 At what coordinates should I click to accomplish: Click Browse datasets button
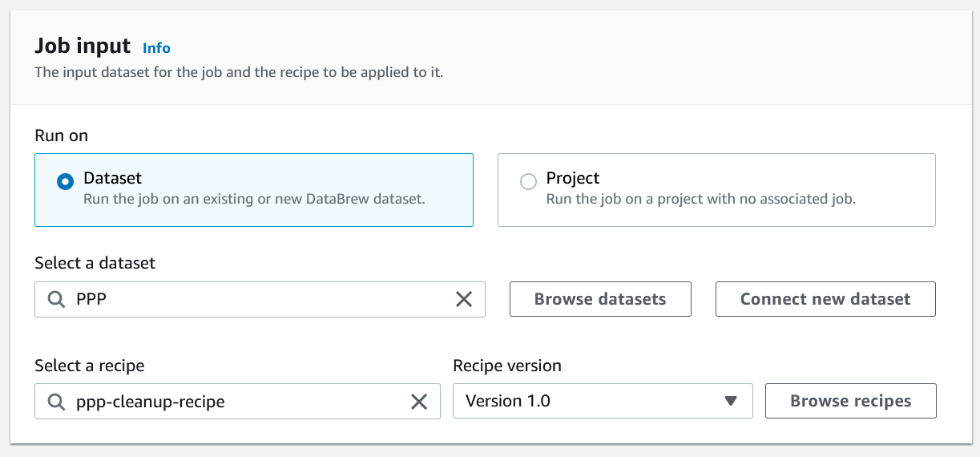point(600,299)
